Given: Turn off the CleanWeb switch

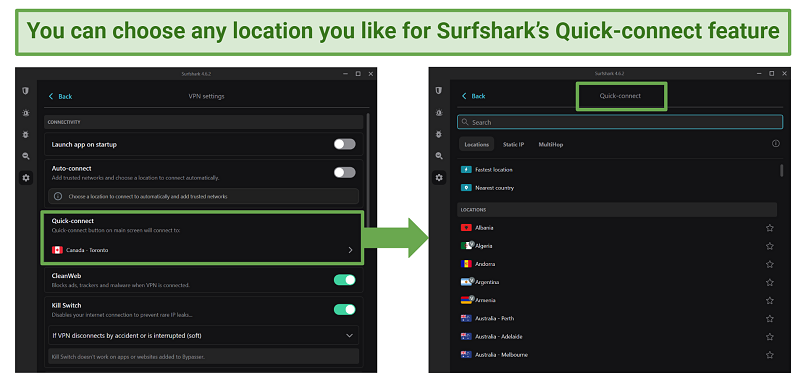Looking at the screenshot, I should click(344, 280).
